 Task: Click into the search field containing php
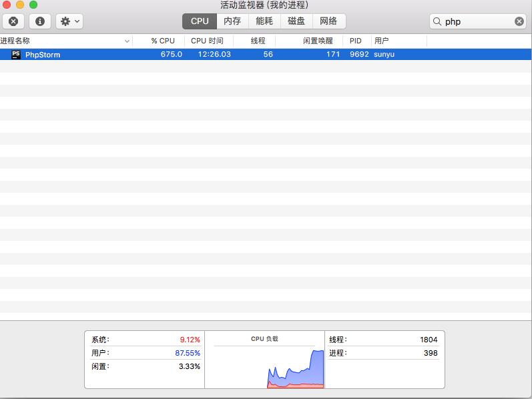pos(477,21)
